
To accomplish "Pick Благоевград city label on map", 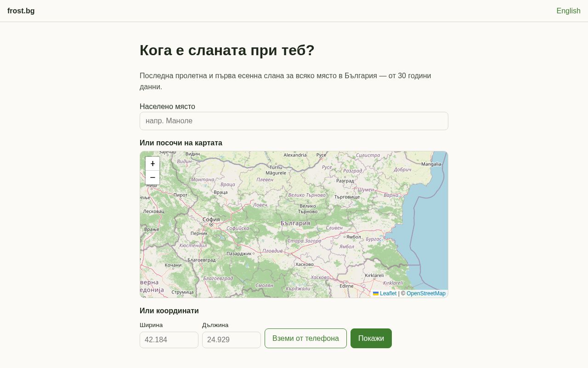I will pos(201,260).
